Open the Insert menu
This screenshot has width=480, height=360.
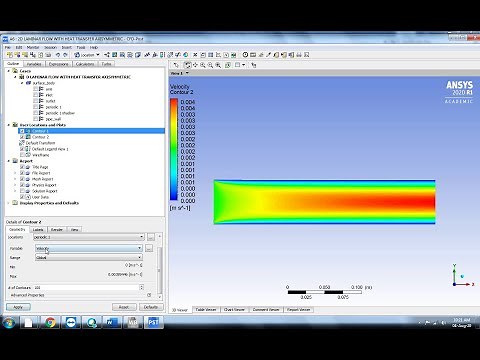67,47
